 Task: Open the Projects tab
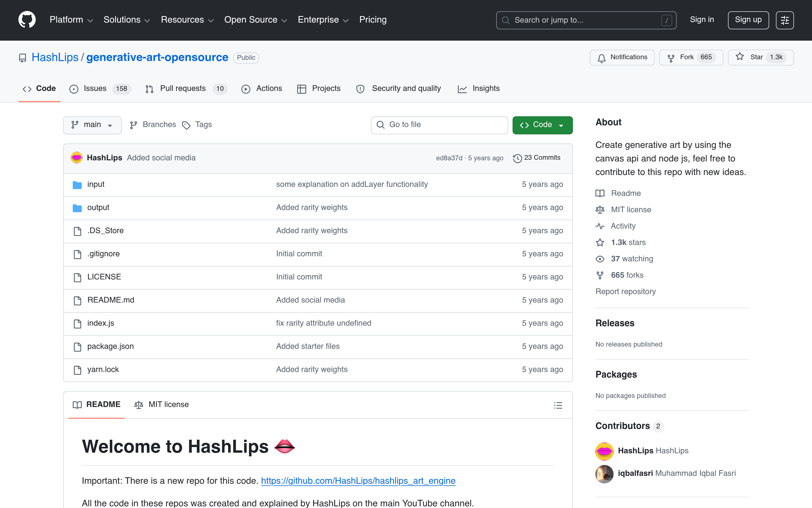(x=319, y=89)
